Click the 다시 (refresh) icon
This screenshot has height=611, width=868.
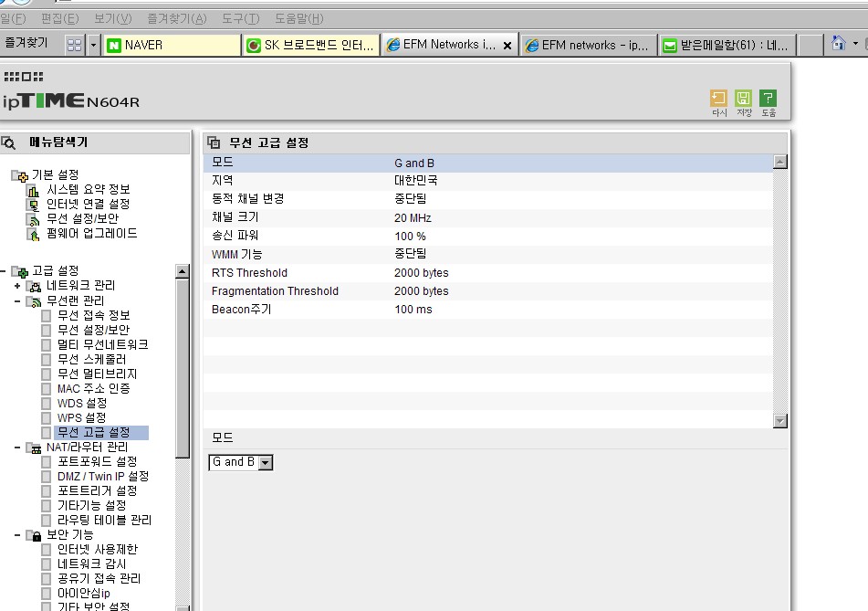(718, 98)
